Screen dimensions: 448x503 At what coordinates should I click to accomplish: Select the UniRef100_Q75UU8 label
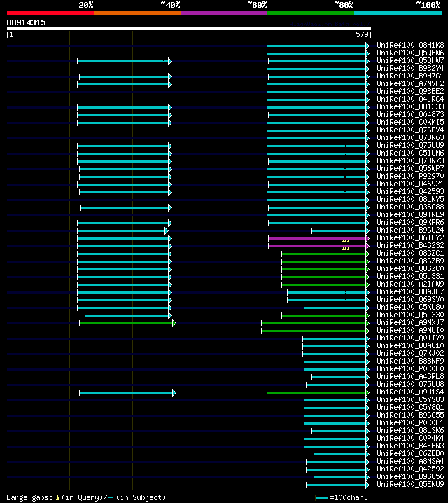coord(410,384)
